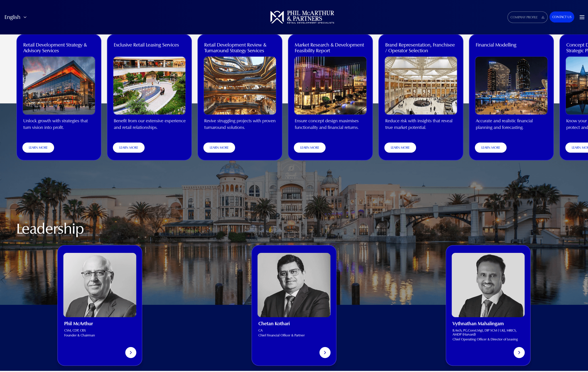The width and height of the screenshot is (588, 372).
Task: Click 'Chief Operating Officer & Director of Leasing'
Action: pyautogui.click(x=485, y=339)
